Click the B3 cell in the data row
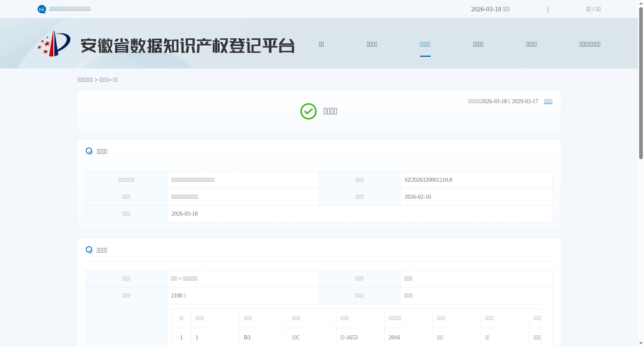This screenshot has width=644, height=347. 264,338
